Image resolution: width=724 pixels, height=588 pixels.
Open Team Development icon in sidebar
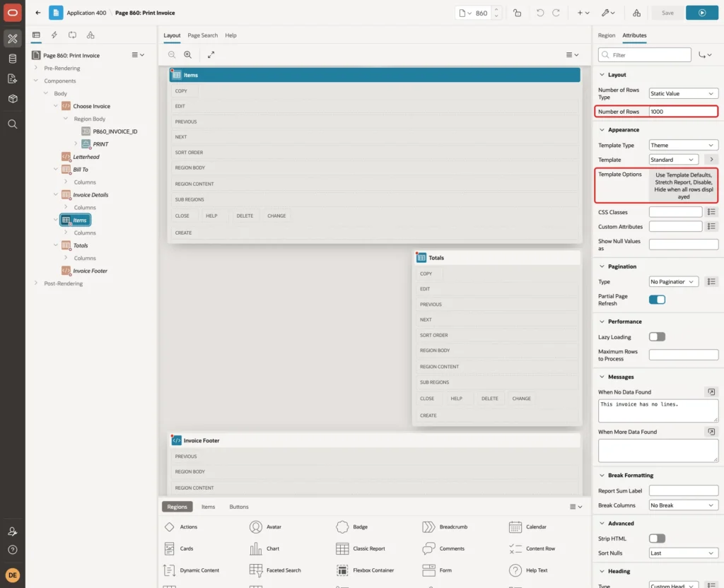click(x=13, y=79)
